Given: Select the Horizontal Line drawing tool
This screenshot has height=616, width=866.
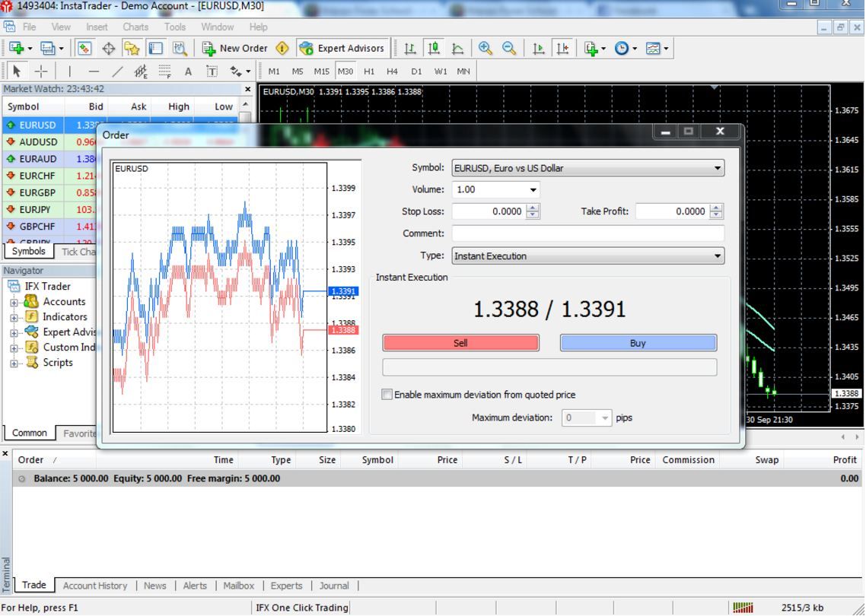Looking at the screenshot, I should pyautogui.click(x=94, y=71).
